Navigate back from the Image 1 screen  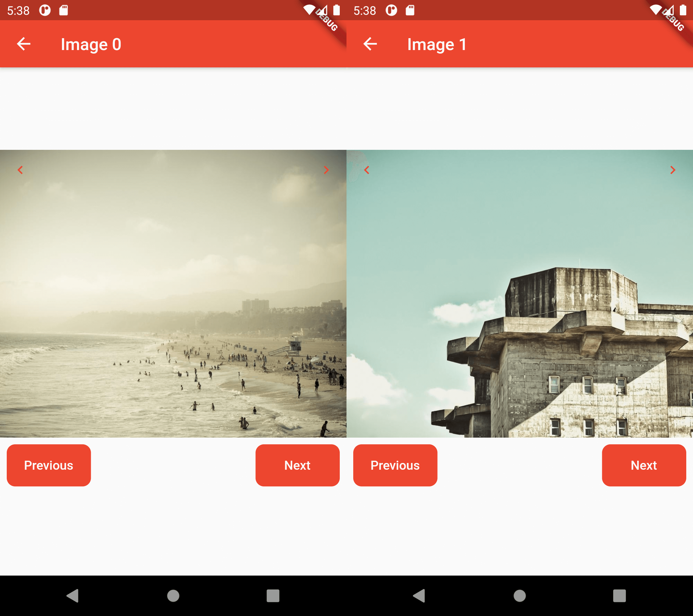[370, 44]
